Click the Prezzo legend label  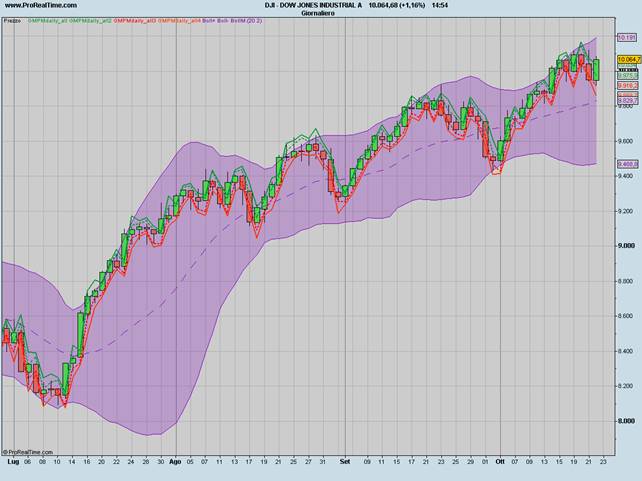(12, 20)
